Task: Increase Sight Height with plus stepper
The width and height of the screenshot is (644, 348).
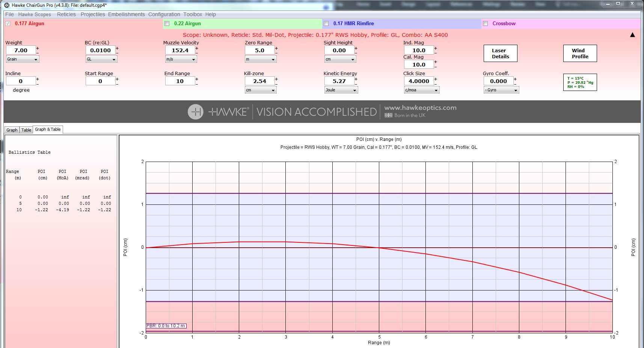Action: pos(356,48)
